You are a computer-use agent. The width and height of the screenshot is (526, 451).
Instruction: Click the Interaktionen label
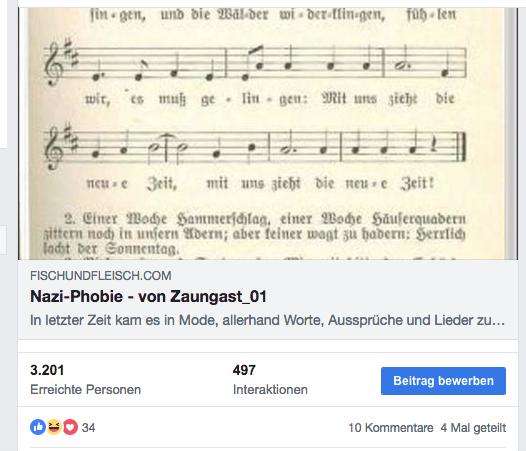270,390
